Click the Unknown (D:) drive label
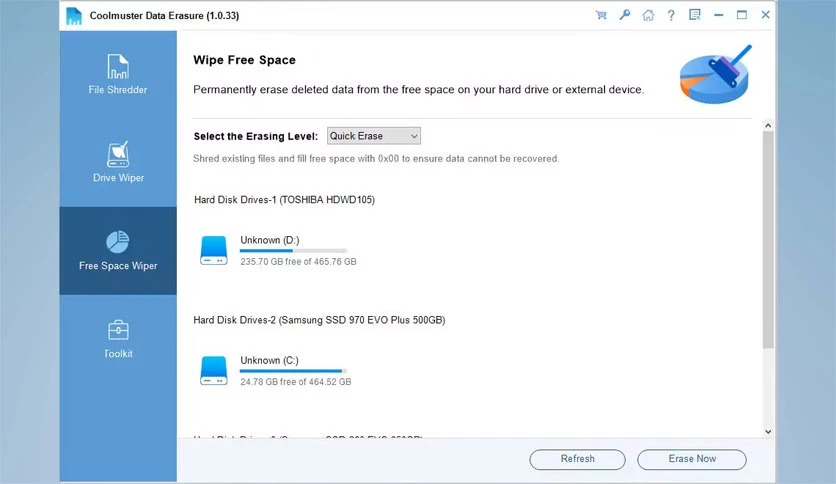The height and width of the screenshot is (484, 836). tap(270, 240)
